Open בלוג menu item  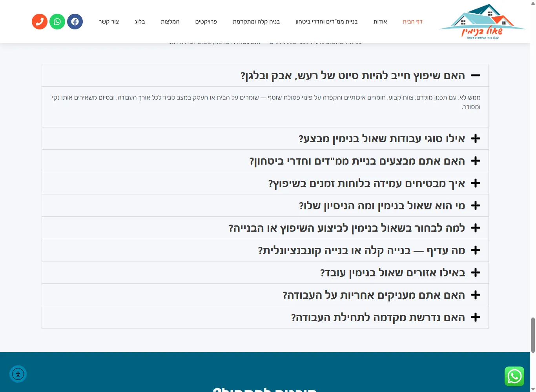pyautogui.click(x=140, y=22)
